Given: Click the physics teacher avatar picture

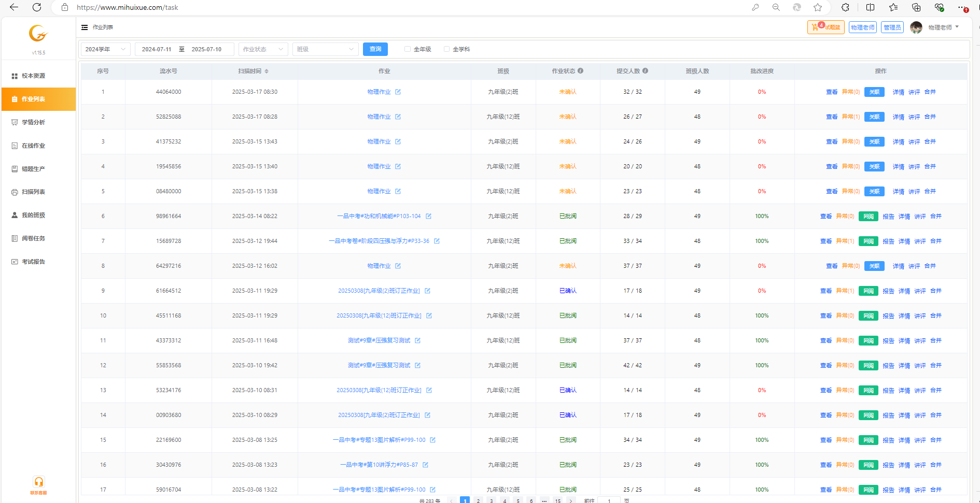Looking at the screenshot, I should (916, 27).
